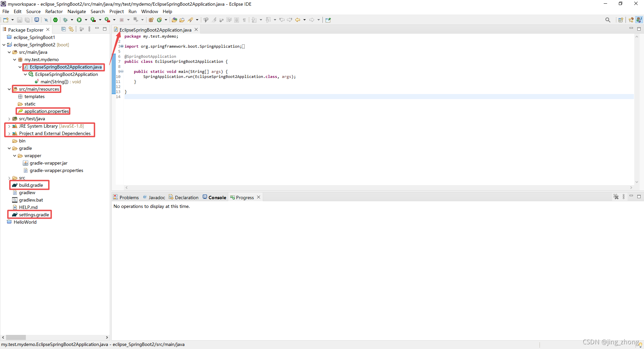Click the New file wizard icon
Screen dimensions: 644x349
pos(6,20)
